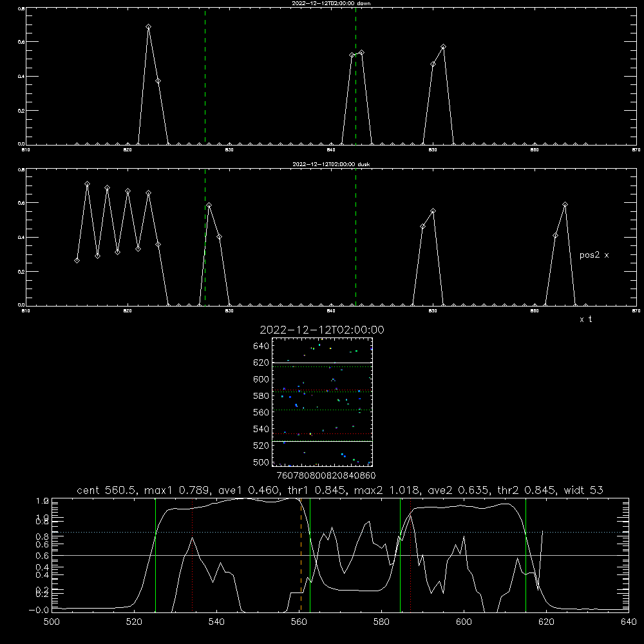The height and width of the screenshot is (644, 644).
Task: Click the 'widt 53' value in the stats header
Action: [x=583, y=490]
